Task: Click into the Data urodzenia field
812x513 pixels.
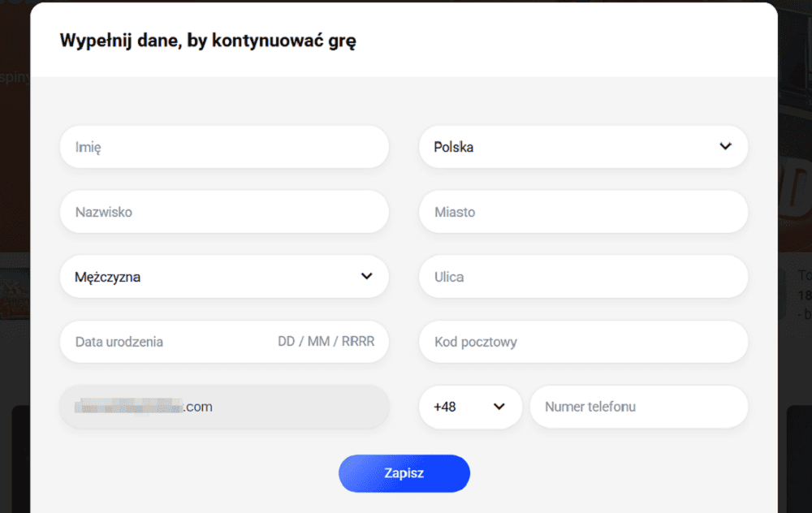Action: coord(162,342)
